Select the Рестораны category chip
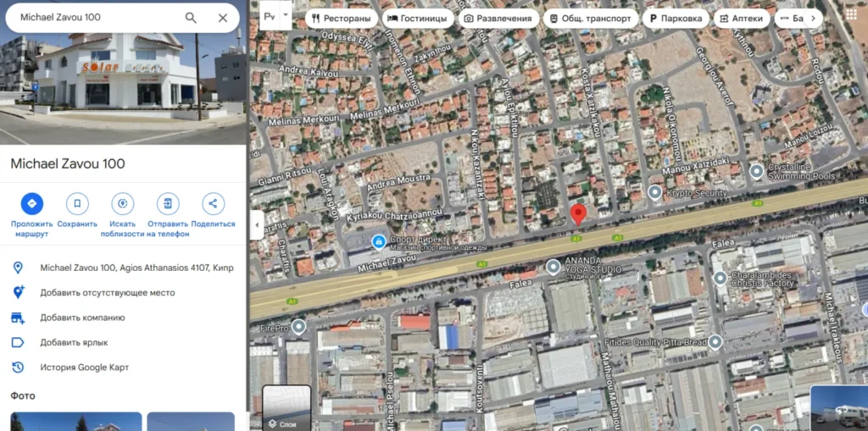This screenshot has width=868, height=431. (x=342, y=19)
